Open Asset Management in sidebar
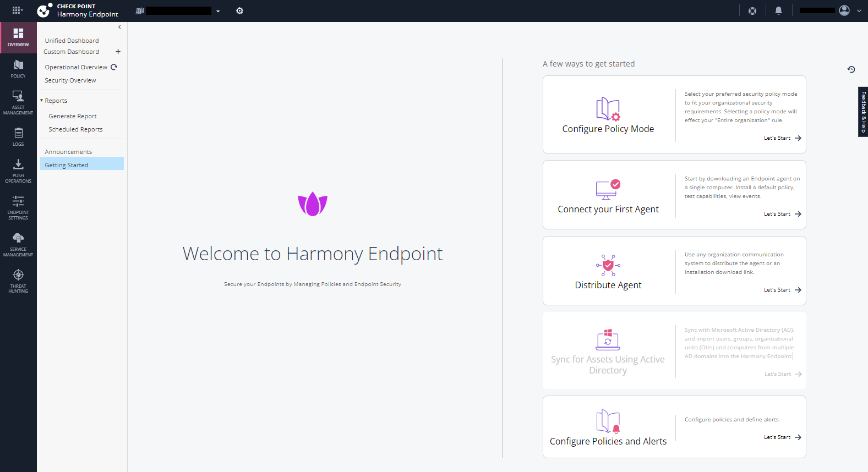This screenshot has height=472, width=868. pyautogui.click(x=18, y=103)
